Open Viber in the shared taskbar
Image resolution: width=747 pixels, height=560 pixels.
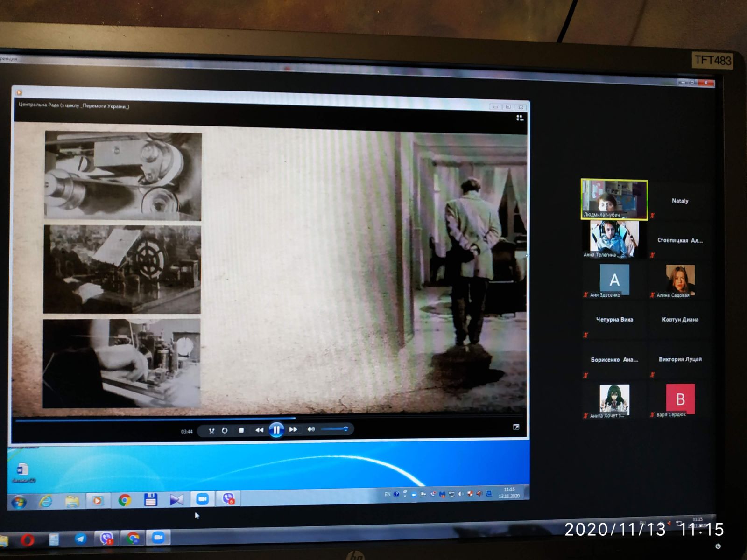point(228,498)
